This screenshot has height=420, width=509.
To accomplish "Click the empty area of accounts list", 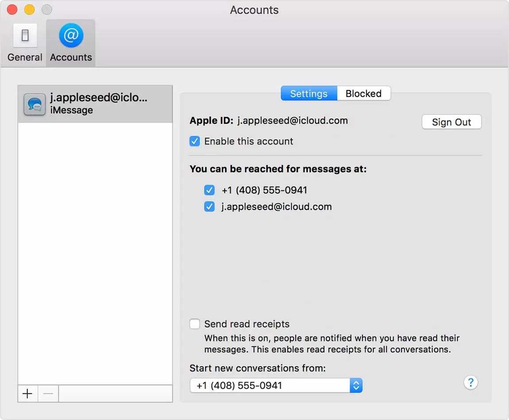I will pyautogui.click(x=95, y=252).
